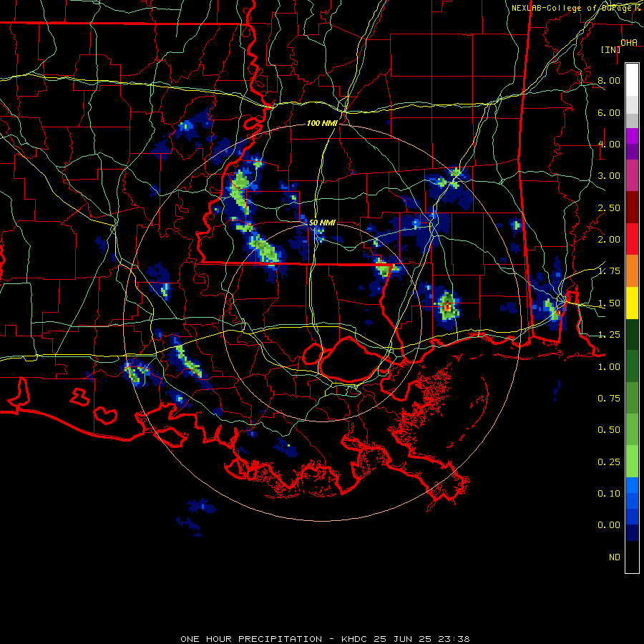Click the 0.25 legend value
The height and width of the screenshot is (644, 644).
pos(609,462)
